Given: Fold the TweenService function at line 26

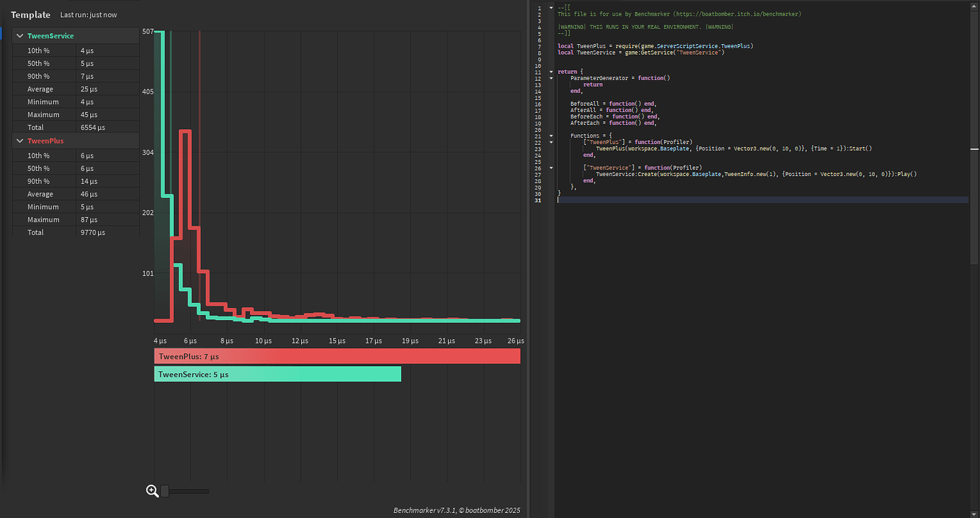Looking at the screenshot, I should (x=550, y=167).
